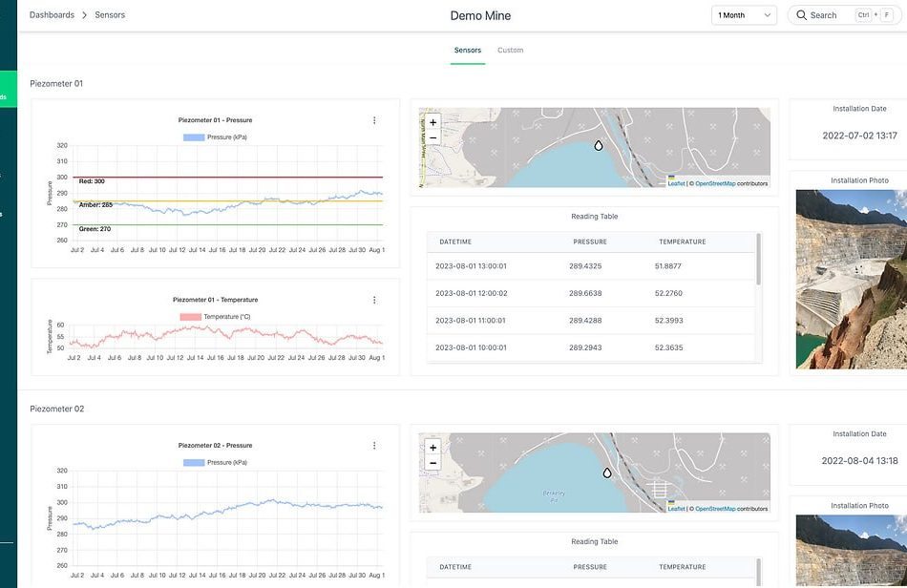Click the Search input field
Viewport: 907px width, 588px height.
pos(823,15)
